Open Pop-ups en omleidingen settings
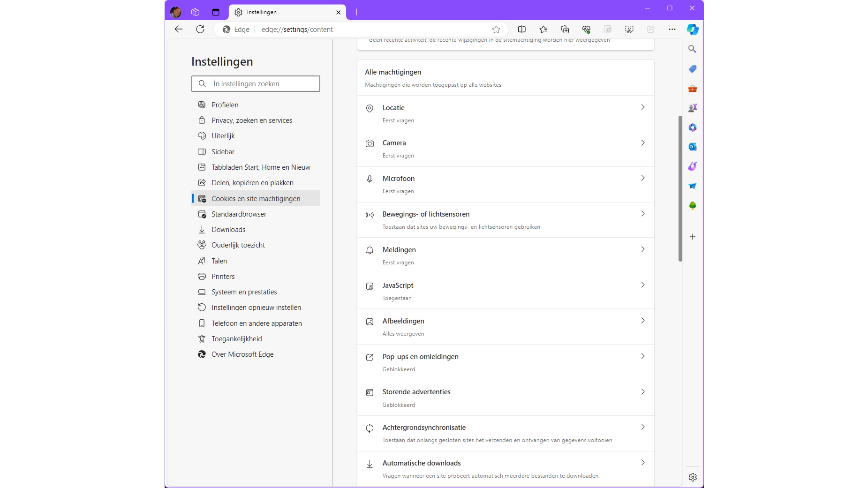The width and height of the screenshot is (868, 488). tap(506, 362)
